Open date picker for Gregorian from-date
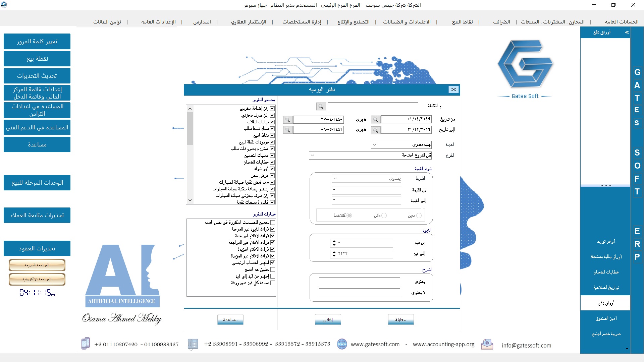The image size is (644, 362). (376, 120)
